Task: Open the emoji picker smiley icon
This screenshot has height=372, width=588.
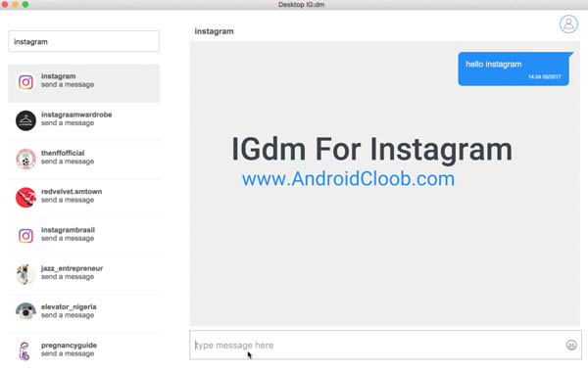Action: (x=571, y=345)
